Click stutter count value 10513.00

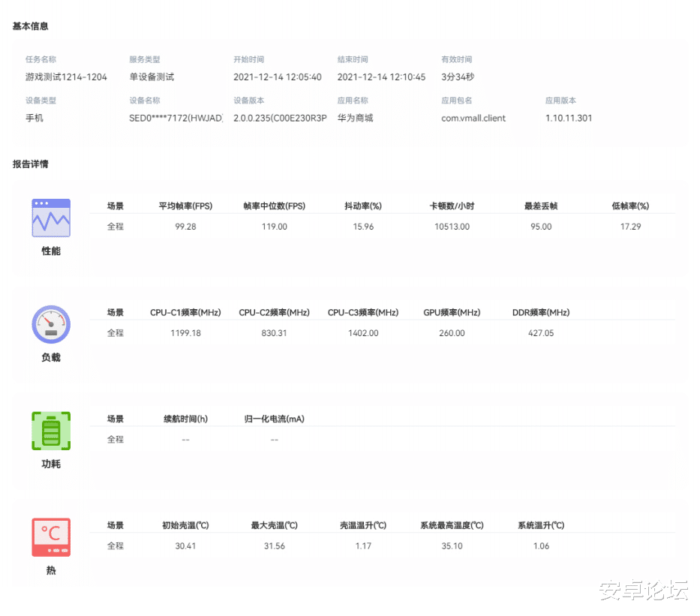pos(452,227)
